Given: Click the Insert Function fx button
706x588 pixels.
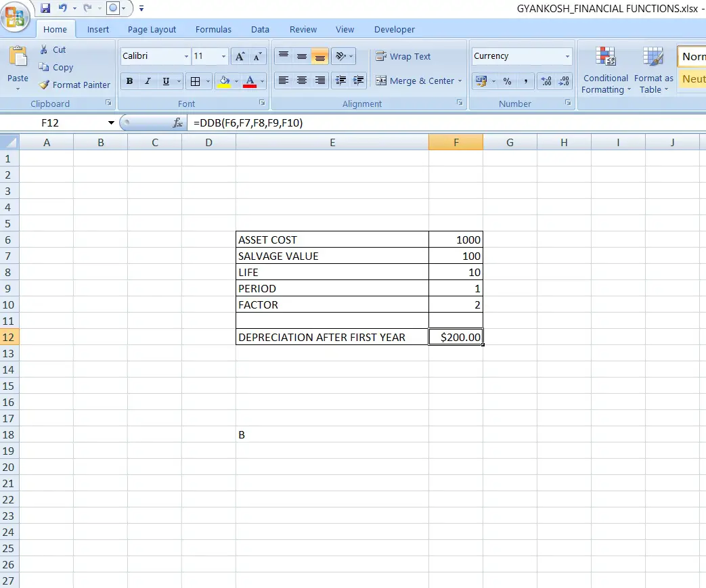Looking at the screenshot, I should click(177, 123).
